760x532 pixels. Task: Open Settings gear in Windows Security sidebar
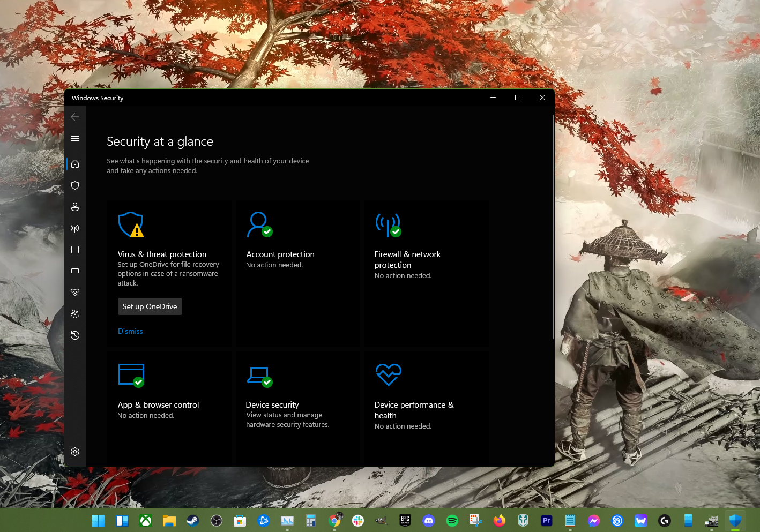click(75, 452)
